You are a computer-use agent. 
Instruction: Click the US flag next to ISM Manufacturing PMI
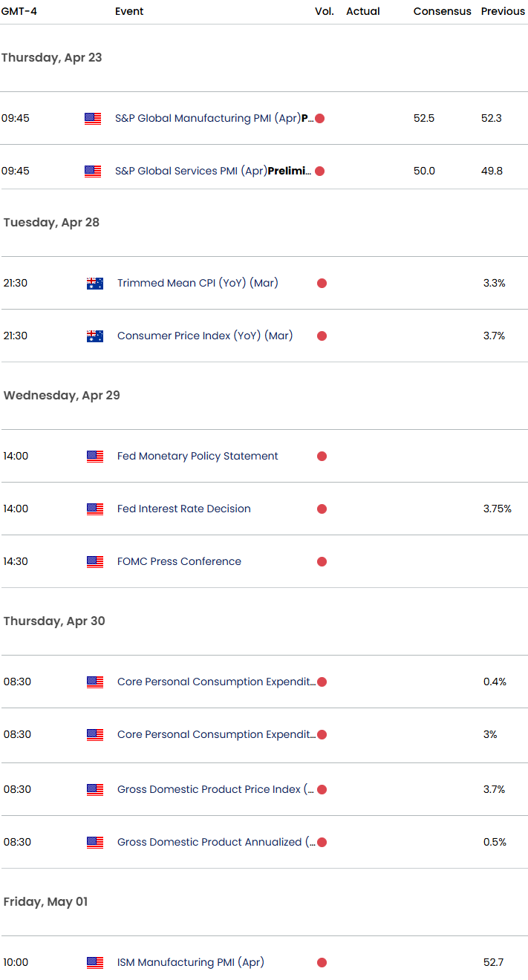pyautogui.click(x=94, y=962)
